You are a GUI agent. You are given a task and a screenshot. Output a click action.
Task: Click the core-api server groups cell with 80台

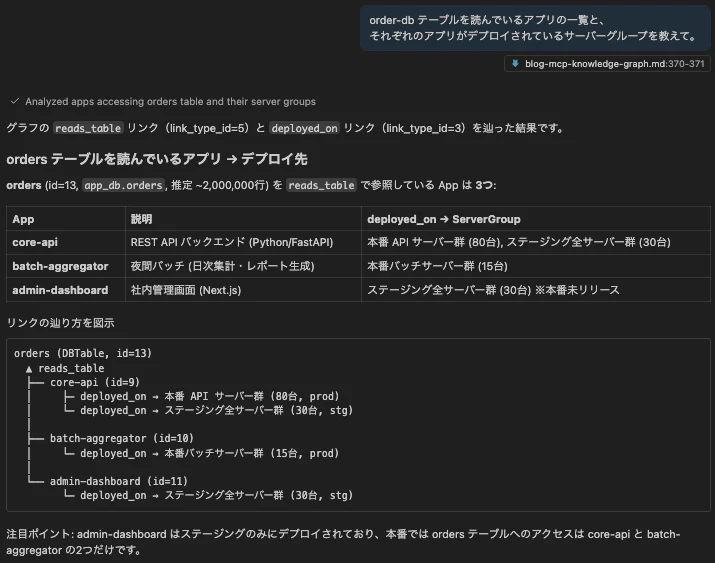tap(536, 243)
